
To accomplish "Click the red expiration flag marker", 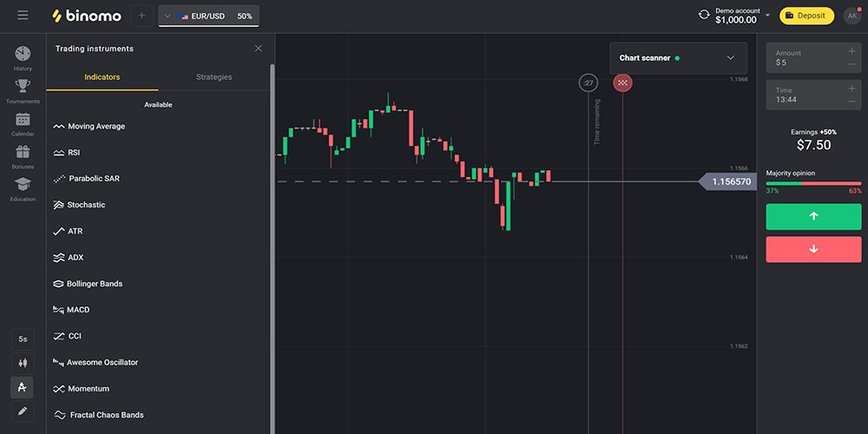I will point(622,82).
